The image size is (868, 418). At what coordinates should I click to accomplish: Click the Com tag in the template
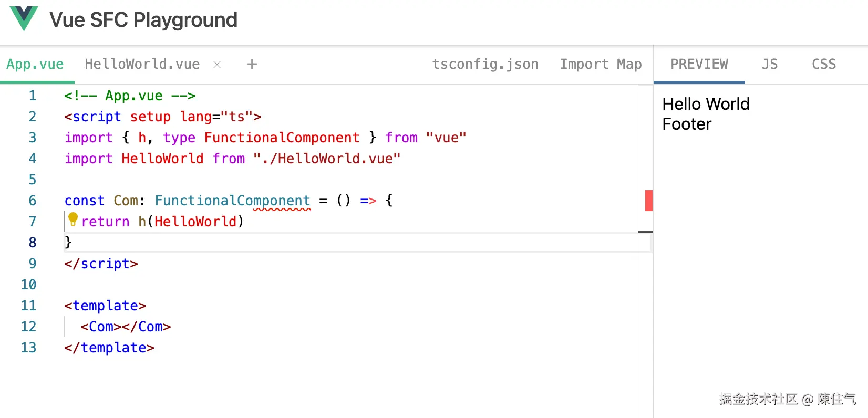101,327
